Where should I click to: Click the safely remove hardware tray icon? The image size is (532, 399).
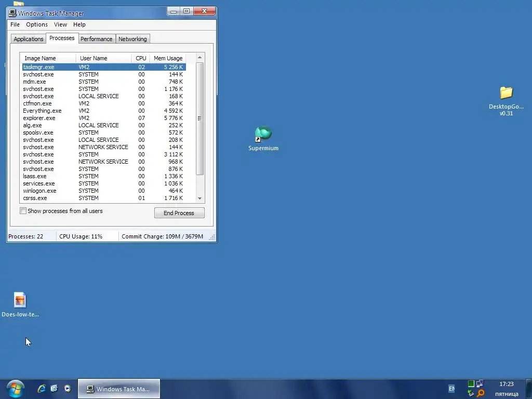click(471, 393)
